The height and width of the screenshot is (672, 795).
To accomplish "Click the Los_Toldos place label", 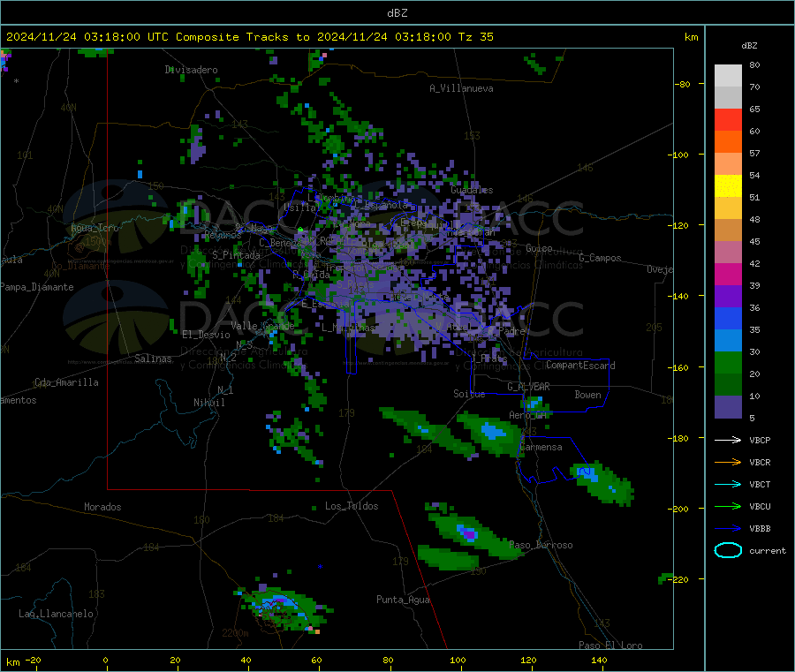I will click(352, 506).
